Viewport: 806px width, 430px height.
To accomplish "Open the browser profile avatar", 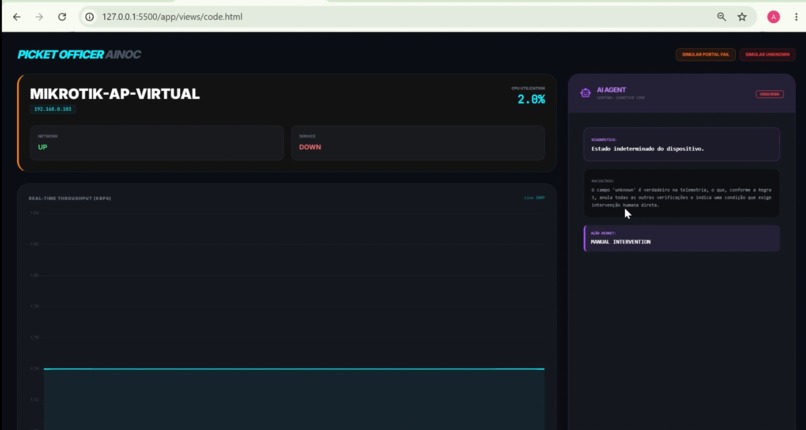I will [774, 17].
